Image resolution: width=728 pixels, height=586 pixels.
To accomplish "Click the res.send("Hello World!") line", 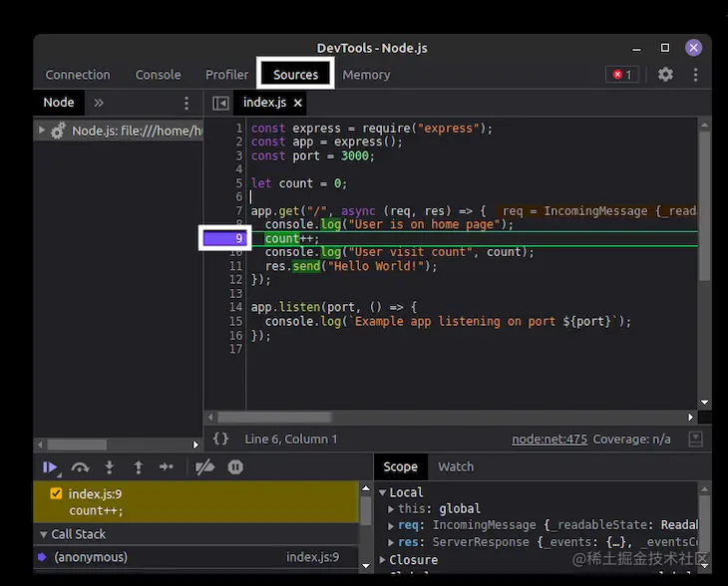I will (351, 266).
